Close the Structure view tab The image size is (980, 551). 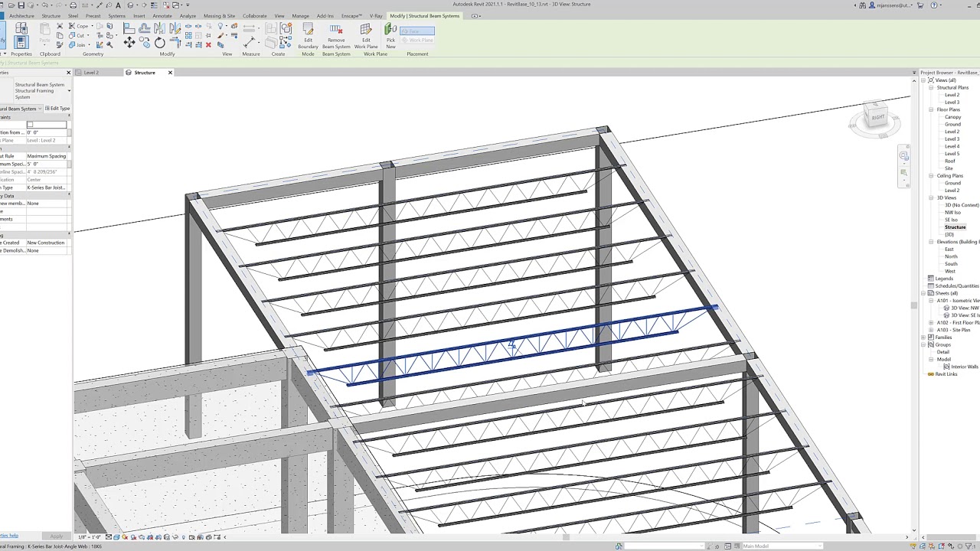click(x=170, y=73)
